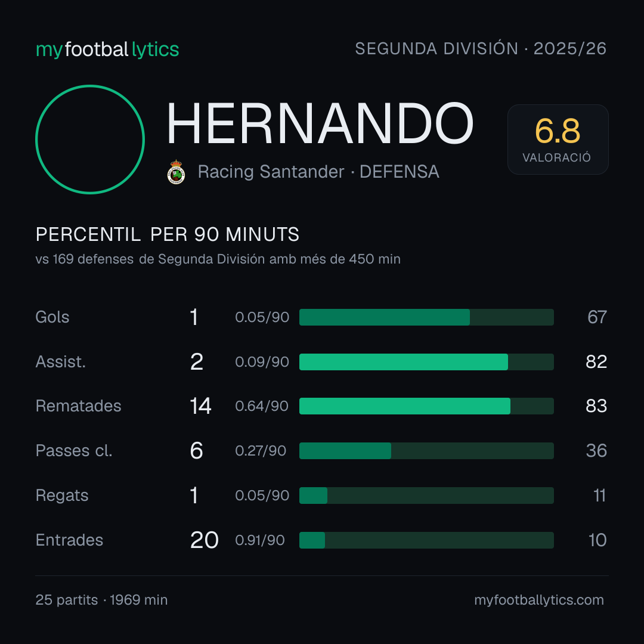Image resolution: width=644 pixels, height=644 pixels.
Task: Click the Racing Santander club crest
Action: click(176, 172)
